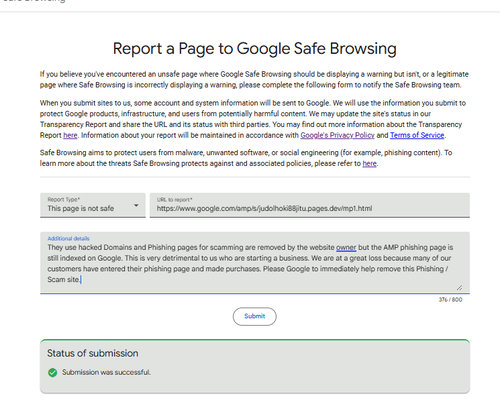The height and width of the screenshot is (403, 500).
Task: Click the 'Status of submission' heading
Action: click(93, 353)
